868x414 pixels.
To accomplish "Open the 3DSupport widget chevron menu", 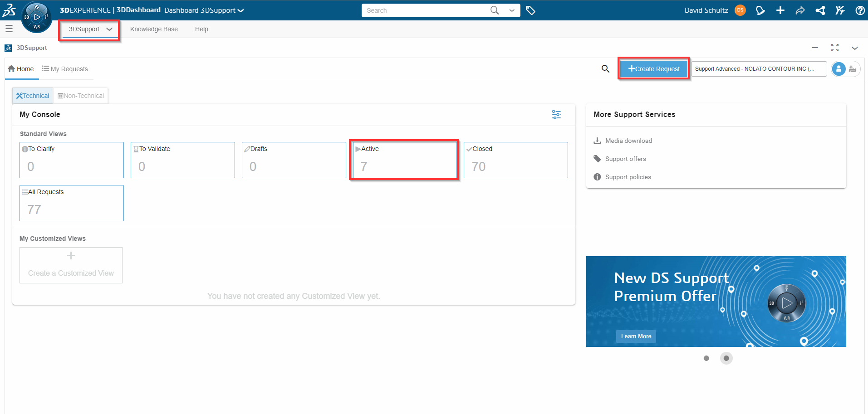I will tap(855, 48).
